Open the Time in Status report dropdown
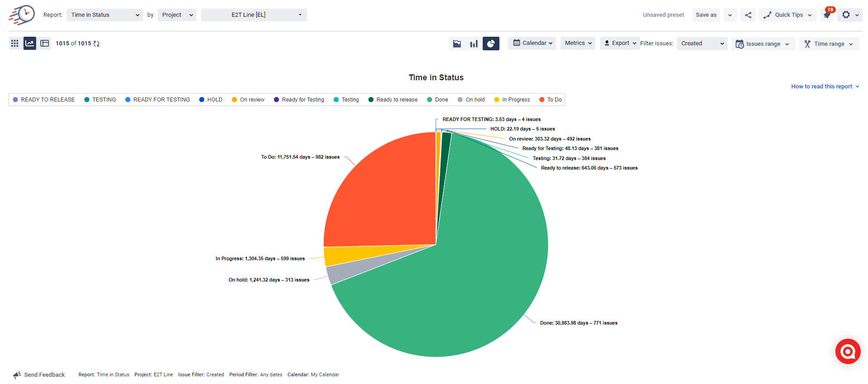 pyautogui.click(x=105, y=15)
